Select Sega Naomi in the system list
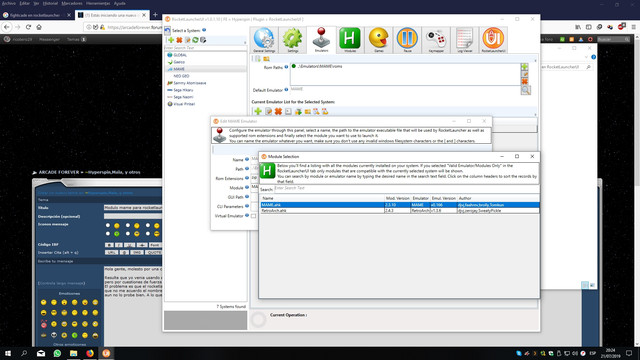640x360 pixels. click(x=183, y=97)
